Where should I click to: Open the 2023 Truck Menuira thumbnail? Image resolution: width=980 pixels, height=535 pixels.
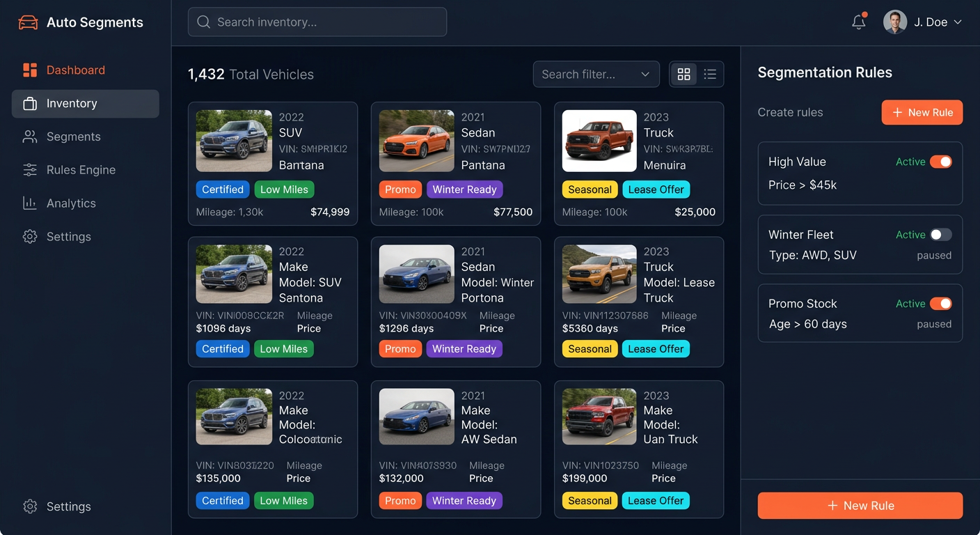tap(599, 141)
